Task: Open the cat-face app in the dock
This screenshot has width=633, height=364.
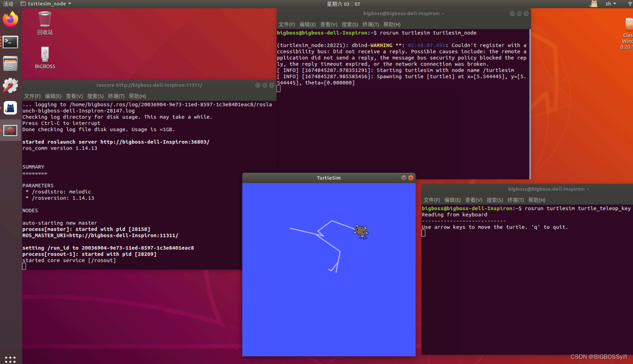Action: pyautogui.click(x=10, y=108)
